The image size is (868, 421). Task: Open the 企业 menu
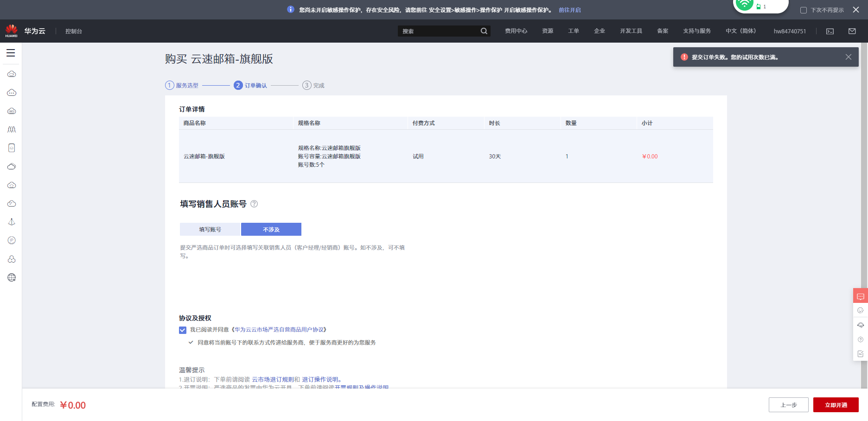[x=600, y=31]
